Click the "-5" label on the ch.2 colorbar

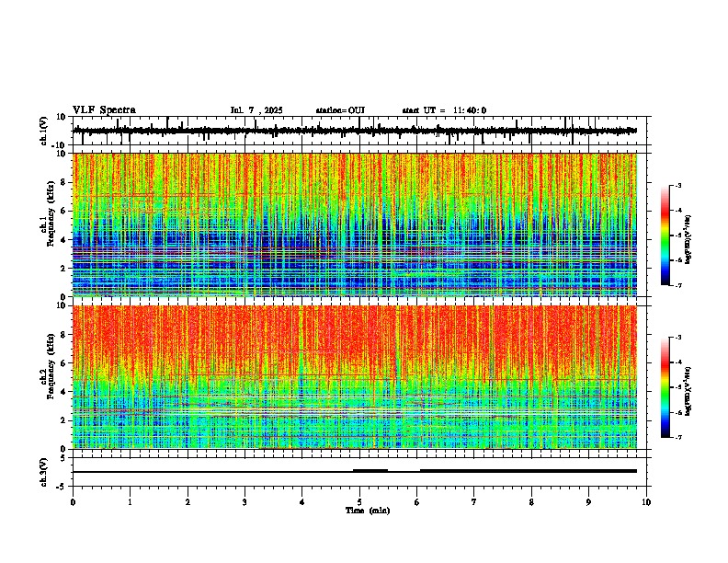pos(677,387)
